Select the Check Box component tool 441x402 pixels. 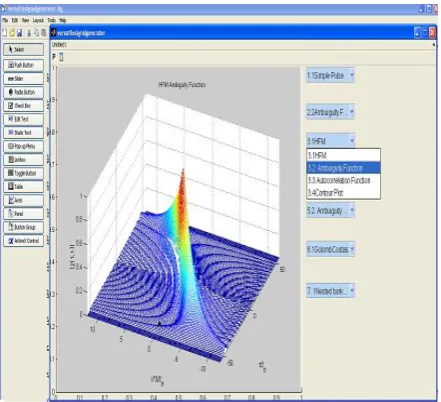(x=23, y=106)
